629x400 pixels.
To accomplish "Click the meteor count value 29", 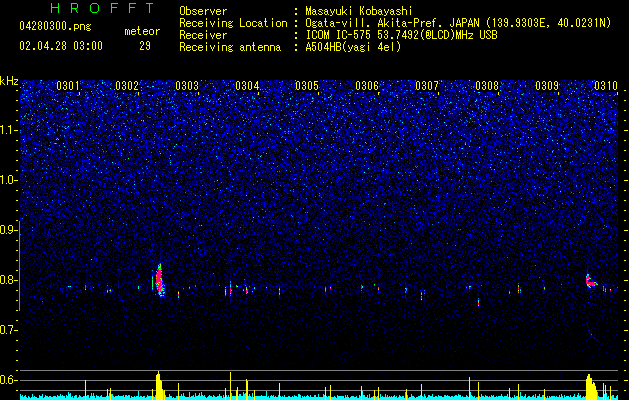I will pyautogui.click(x=145, y=46).
